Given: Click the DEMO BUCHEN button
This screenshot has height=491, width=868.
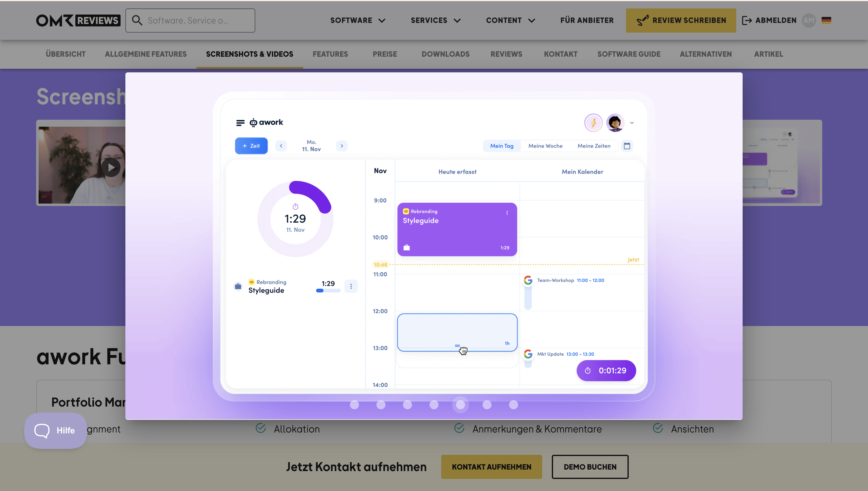Looking at the screenshot, I should (x=590, y=467).
